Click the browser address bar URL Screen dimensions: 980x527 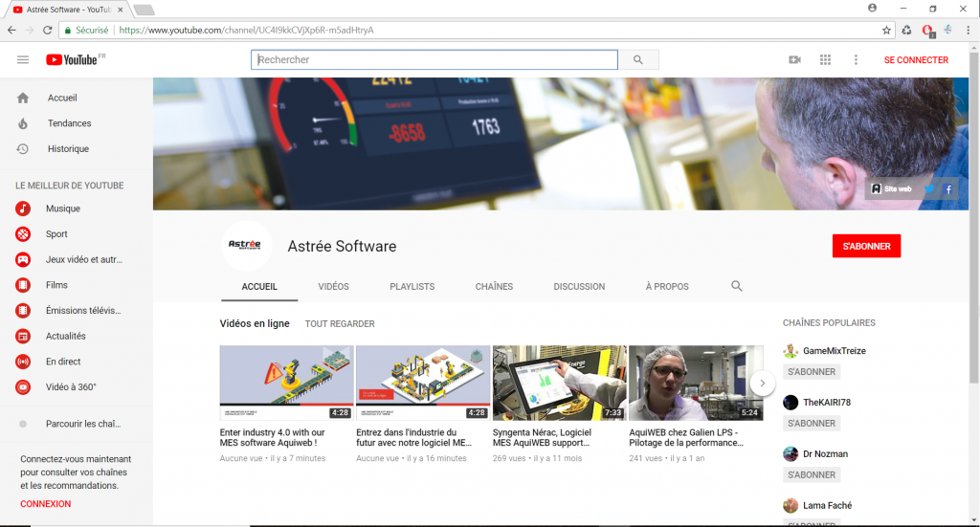pos(246,30)
